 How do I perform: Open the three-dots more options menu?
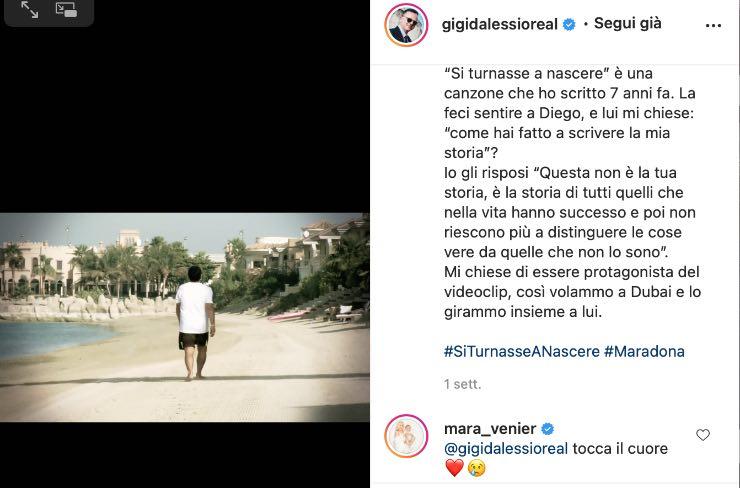[x=713, y=25]
